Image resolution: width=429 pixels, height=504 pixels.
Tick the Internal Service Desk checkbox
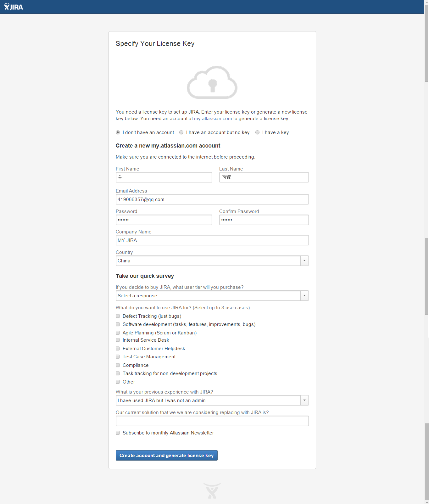pyautogui.click(x=118, y=340)
